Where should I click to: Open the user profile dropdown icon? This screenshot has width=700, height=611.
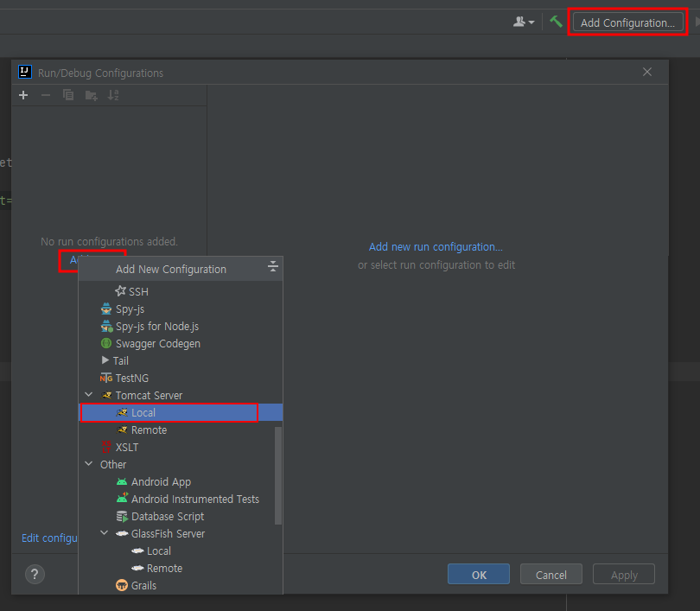524,22
